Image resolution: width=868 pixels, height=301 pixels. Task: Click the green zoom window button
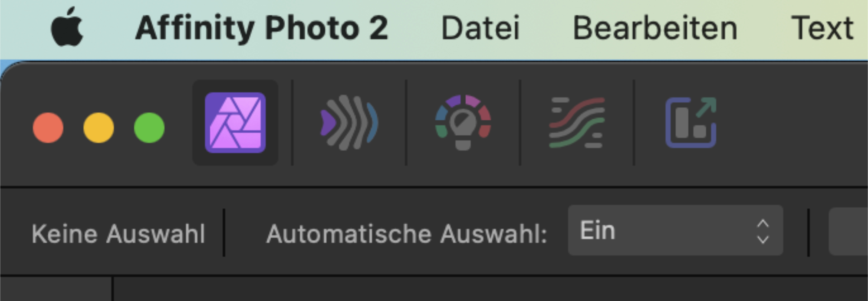[149, 128]
